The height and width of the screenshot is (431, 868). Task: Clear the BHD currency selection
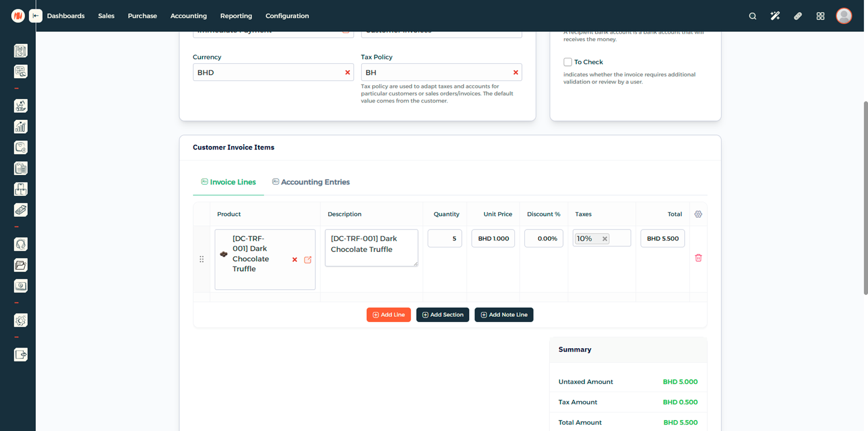347,72
